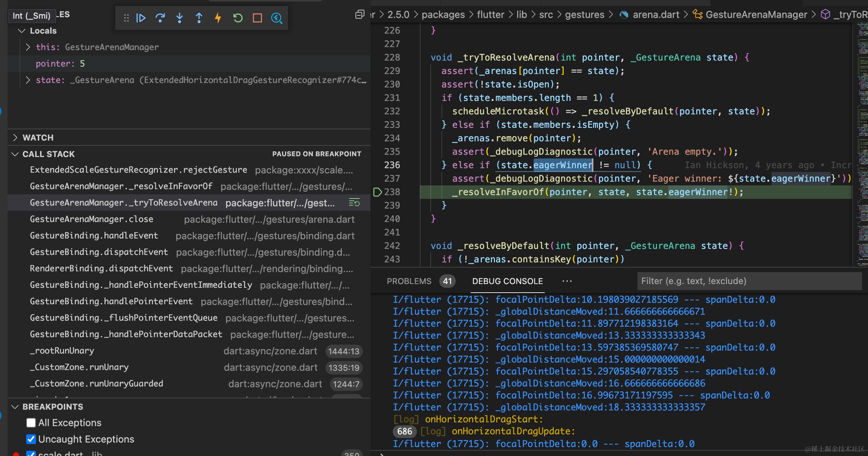Image resolution: width=868 pixels, height=456 pixels.
Task: Open the PROBLEMS tab
Action: coord(409,281)
